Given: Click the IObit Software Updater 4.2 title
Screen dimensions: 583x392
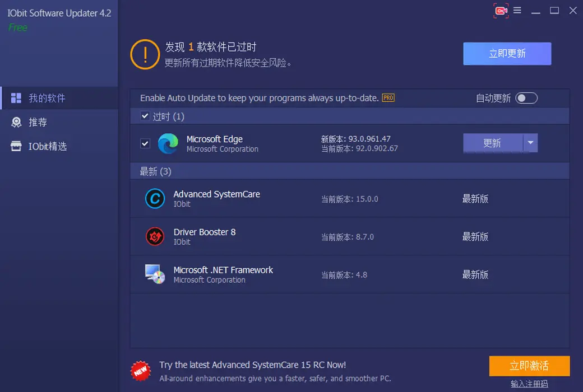Looking at the screenshot, I should 59,13.
